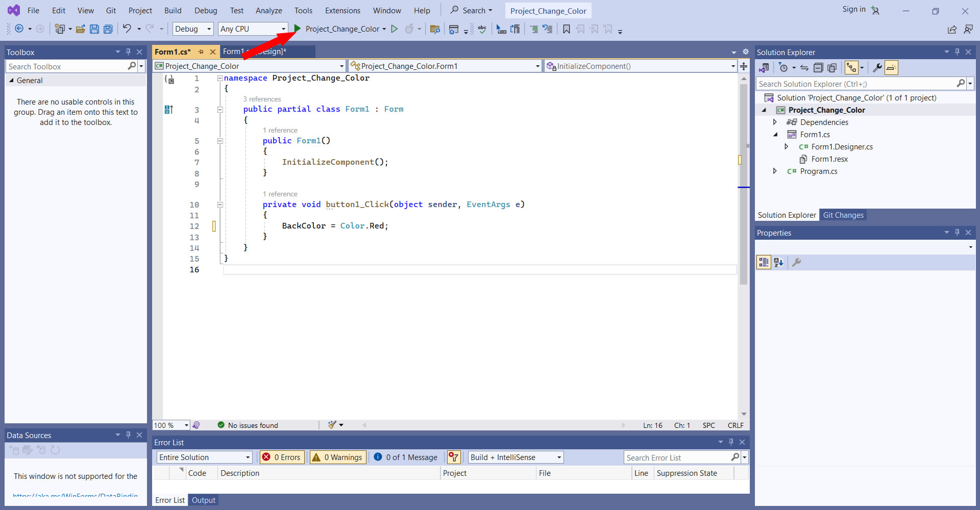Toggle the 0 Errors filter button
Screen dimensions: 980x510
282,457
